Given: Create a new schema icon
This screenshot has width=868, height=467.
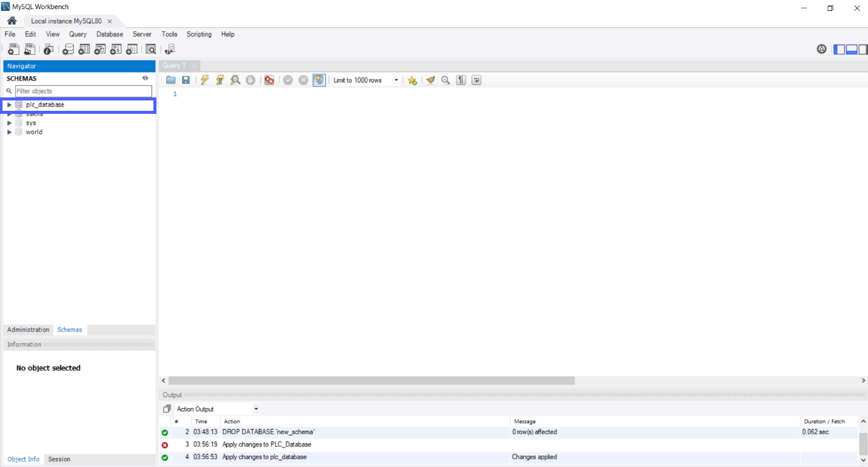Looking at the screenshot, I should [x=68, y=49].
